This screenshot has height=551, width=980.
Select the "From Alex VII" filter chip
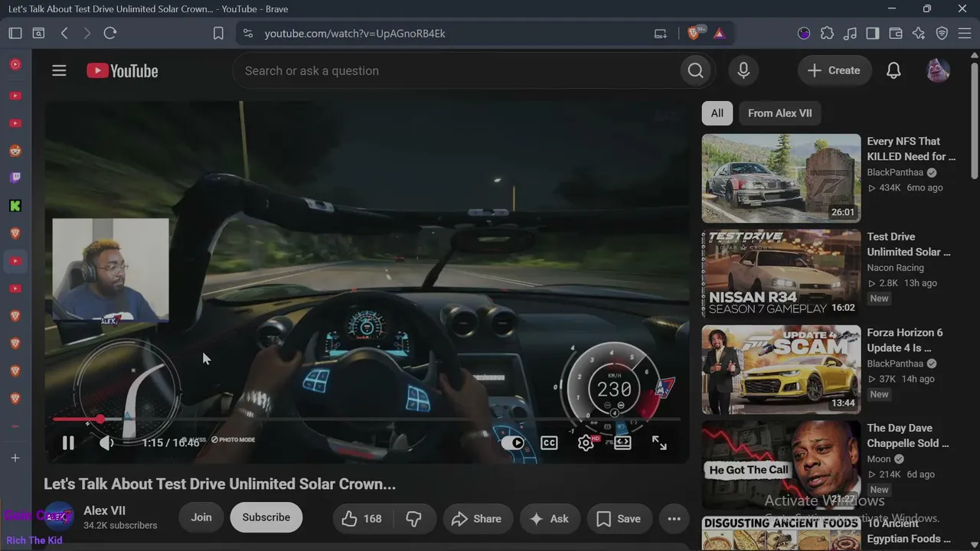pyautogui.click(x=779, y=113)
